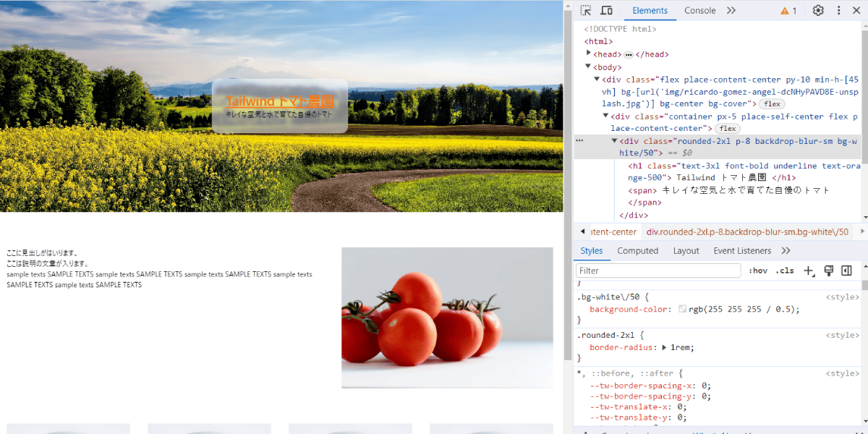Click the styles Filter input field
The width and height of the screenshot is (868, 434).
(x=658, y=271)
